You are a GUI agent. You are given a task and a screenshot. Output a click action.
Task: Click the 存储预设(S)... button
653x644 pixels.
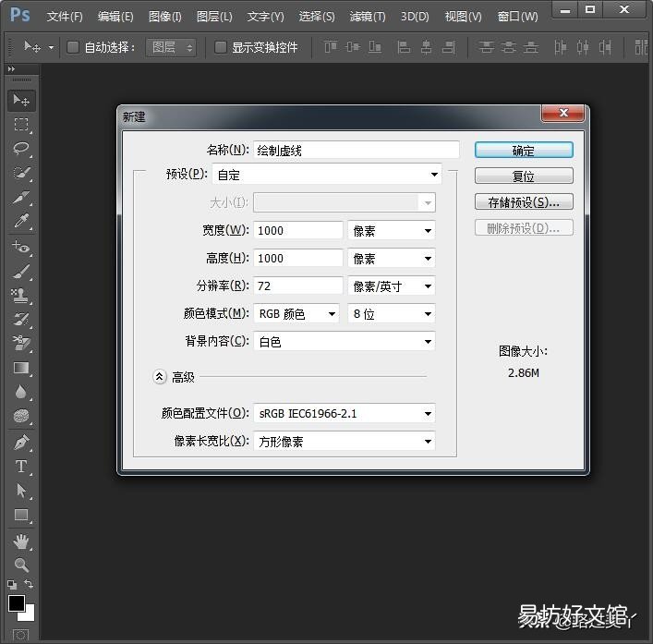pos(524,202)
